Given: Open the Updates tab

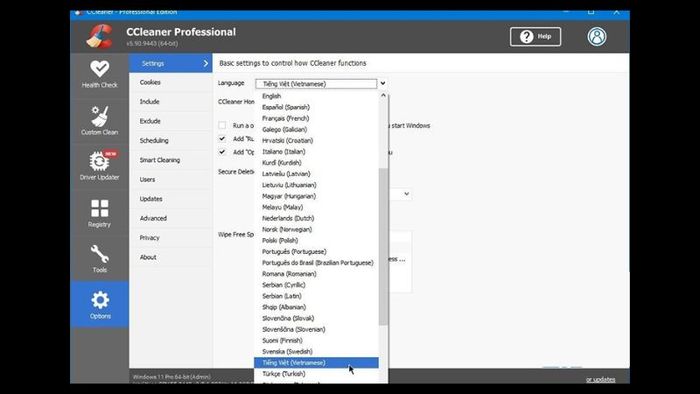Looking at the screenshot, I should [x=171, y=199].
